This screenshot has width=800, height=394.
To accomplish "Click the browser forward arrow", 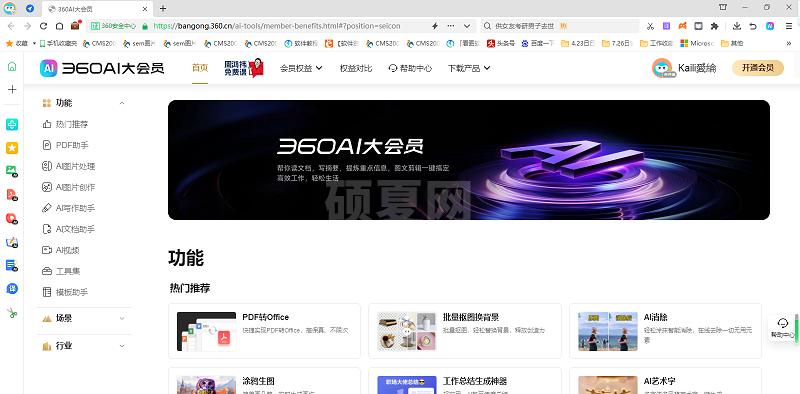I will 28,26.
